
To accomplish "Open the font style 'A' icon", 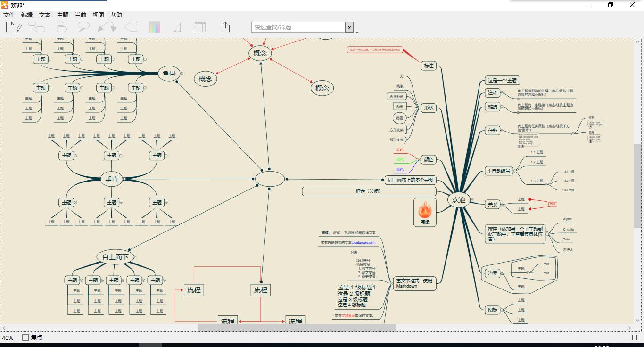I will 178,27.
